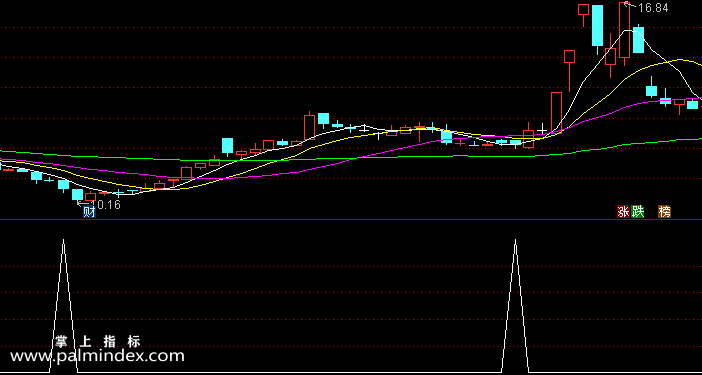Click the first indicator spike peak on the left
This screenshot has height=375, width=702.
coord(64,241)
